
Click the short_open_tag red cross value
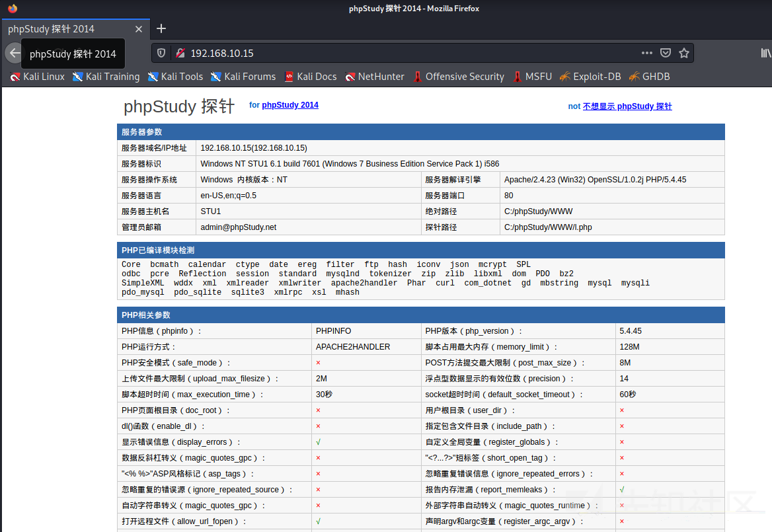coord(622,458)
